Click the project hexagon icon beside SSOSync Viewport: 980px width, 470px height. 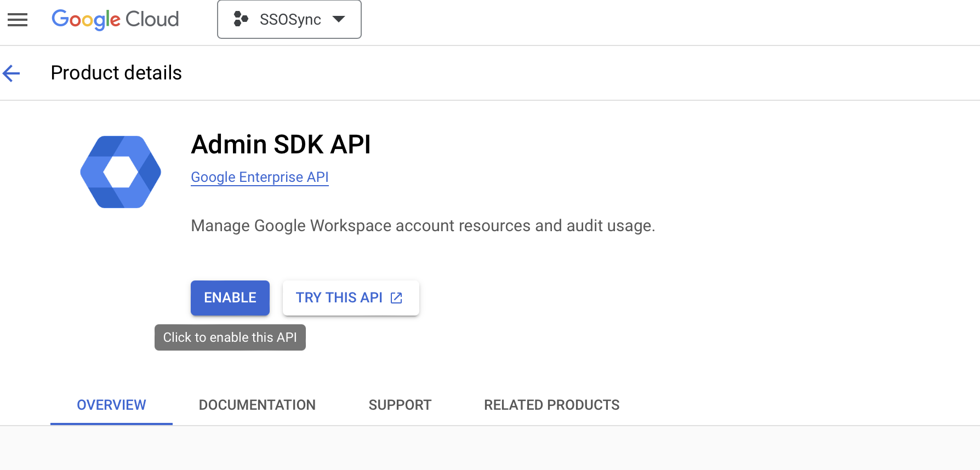(x=241, y=19)
